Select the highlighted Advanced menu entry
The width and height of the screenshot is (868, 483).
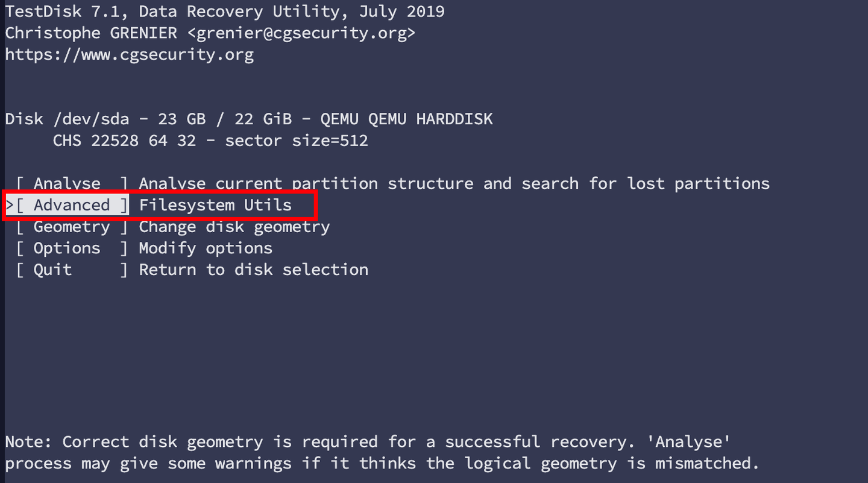pyautogui.click(x=72, y=205)
